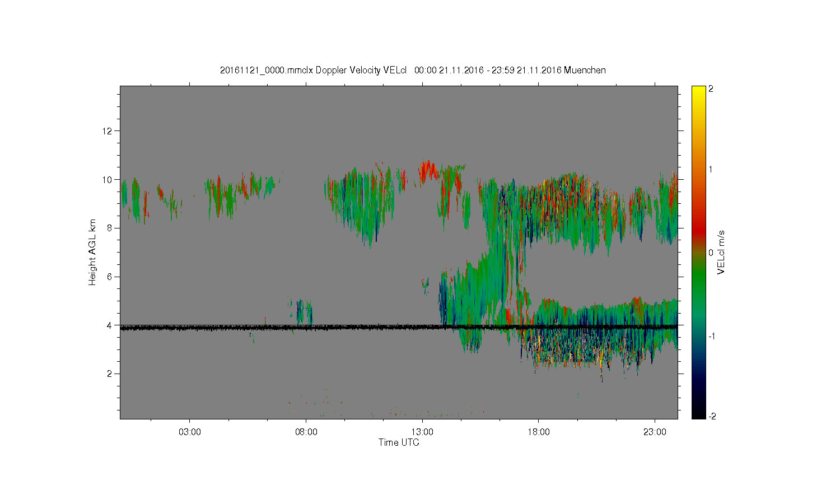Click the '6' height axis tick label
Viewport: 840px width, 504px height.
pos(110,277)
